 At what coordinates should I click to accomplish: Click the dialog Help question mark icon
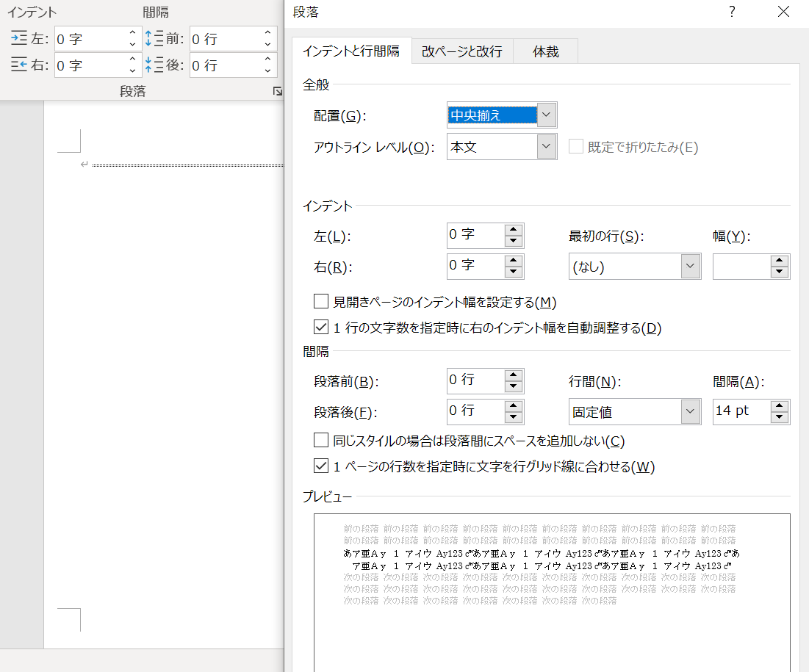coord(732,12)
